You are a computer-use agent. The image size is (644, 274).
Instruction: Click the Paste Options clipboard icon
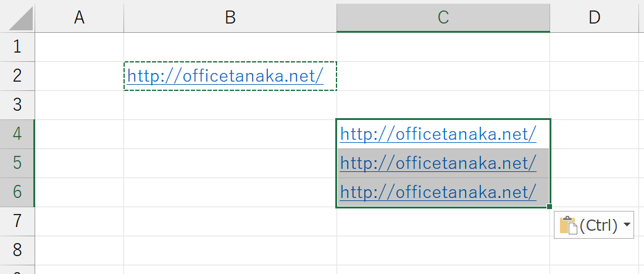pyautogui.click(x=567, y=226)
